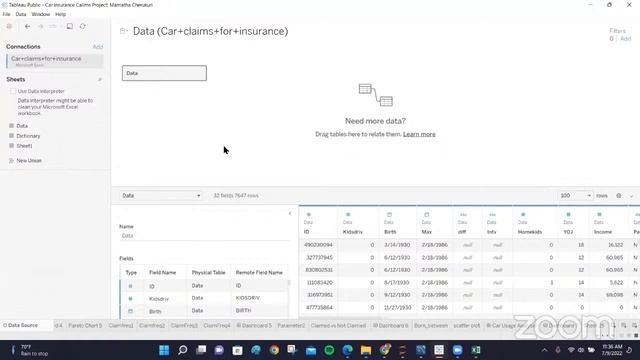
Task: Select the Car+claims+for+insurance connection
Action: [55, 61]
